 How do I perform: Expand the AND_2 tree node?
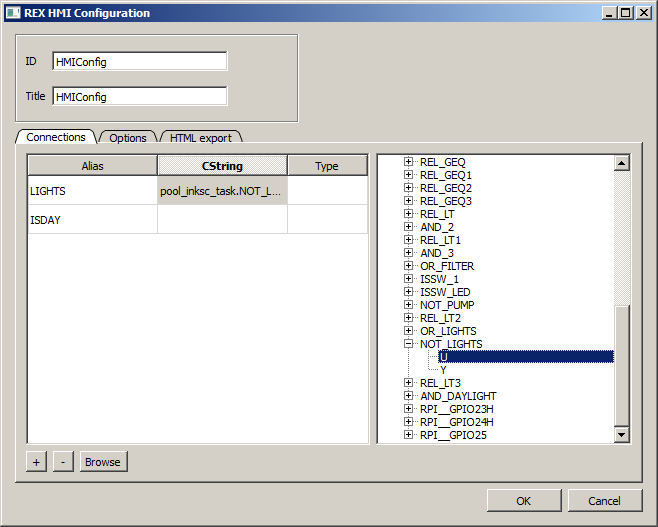tap(408, 227)
